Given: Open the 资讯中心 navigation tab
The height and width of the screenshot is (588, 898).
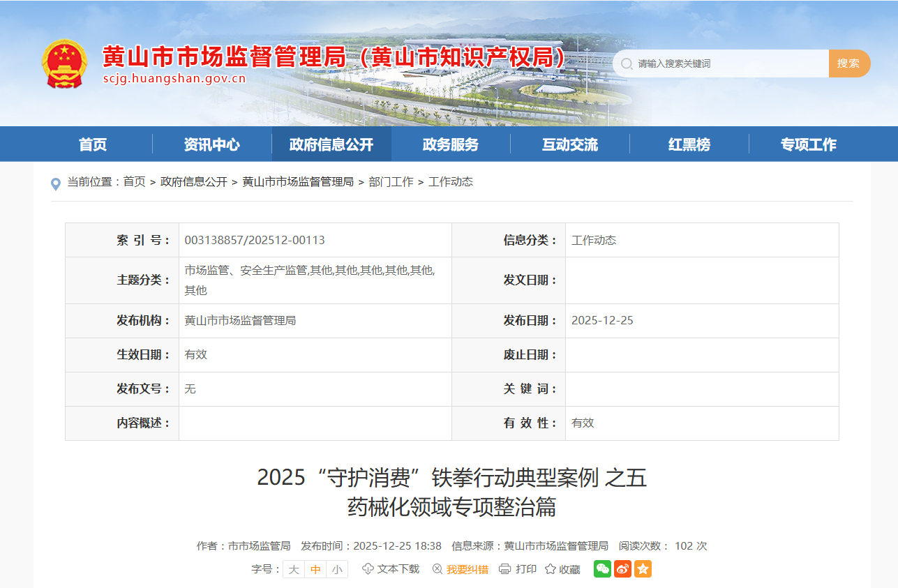Looking at the screenshot, I should coord(212,144).
